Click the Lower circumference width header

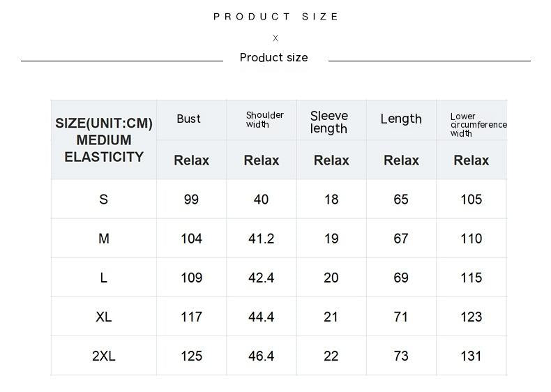(x=478, y=125)
